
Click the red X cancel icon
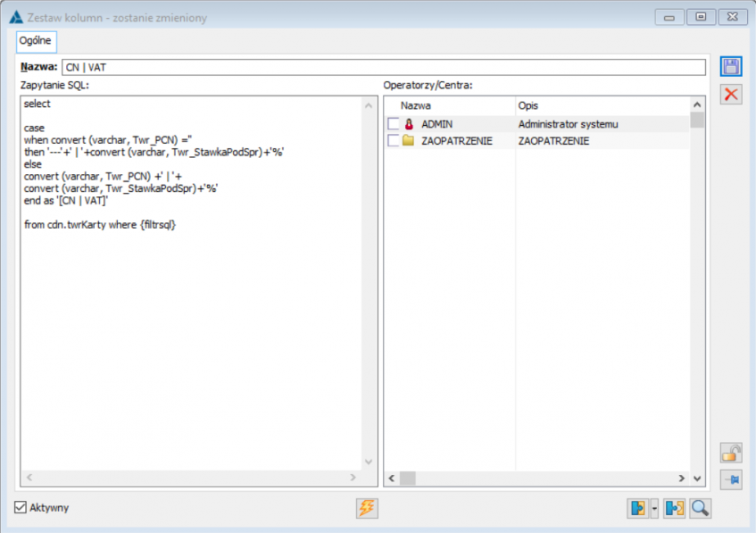731,95
